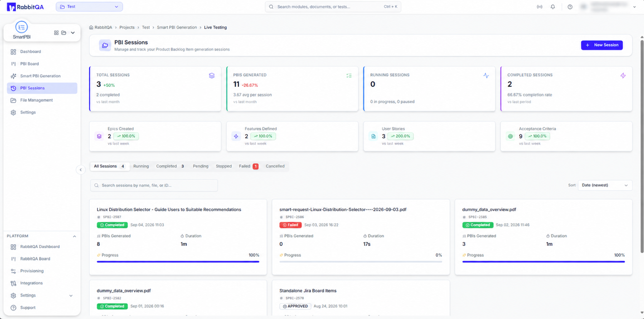The width and height of the screenshot is (644, 319).
Task: Click the SmartPBI module icon
Action: tap(21, 27)
